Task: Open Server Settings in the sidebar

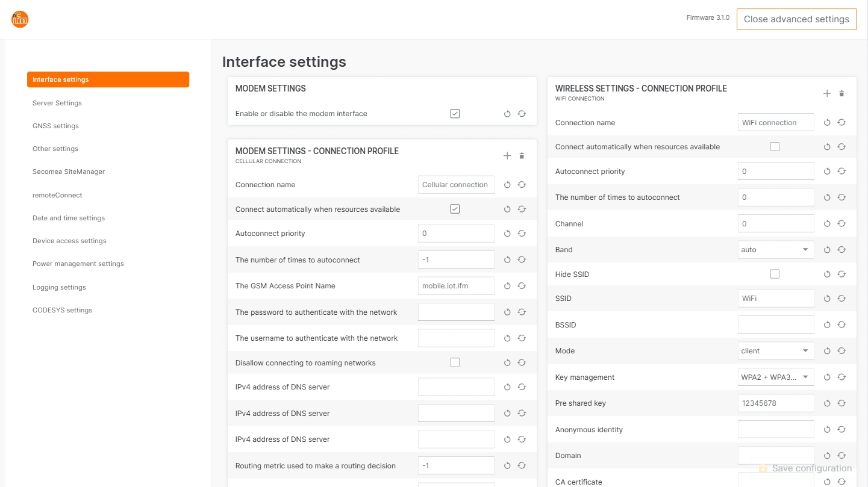Action: coord(57,103)
